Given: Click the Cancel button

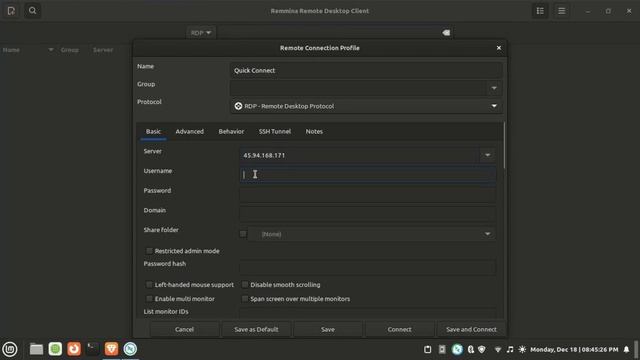Looking at the screenshot, I should [184, 329].
